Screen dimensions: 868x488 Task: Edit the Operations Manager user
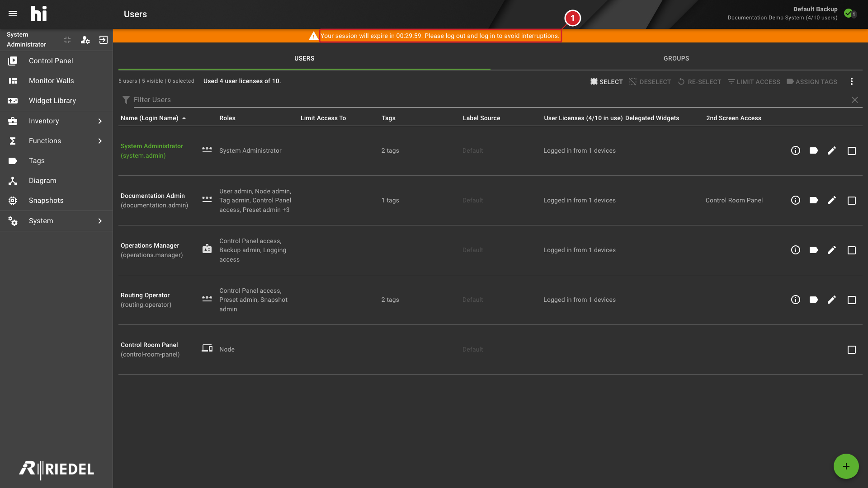tap(832, 250)
